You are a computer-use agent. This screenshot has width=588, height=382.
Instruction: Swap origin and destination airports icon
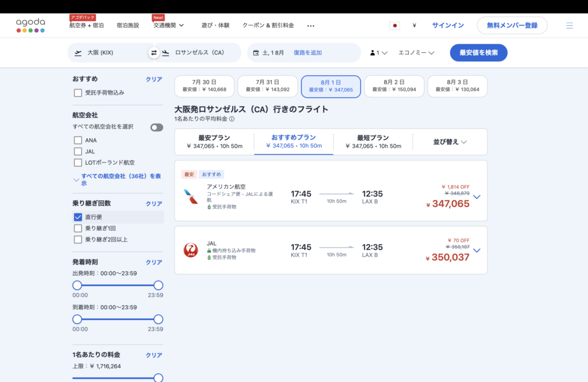point(154,53)
